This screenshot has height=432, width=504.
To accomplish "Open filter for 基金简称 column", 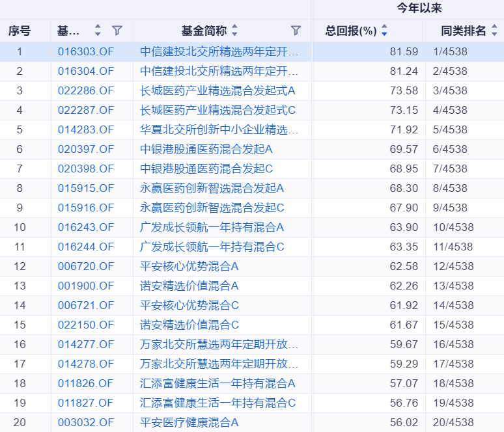I will [x=296, y=31].
